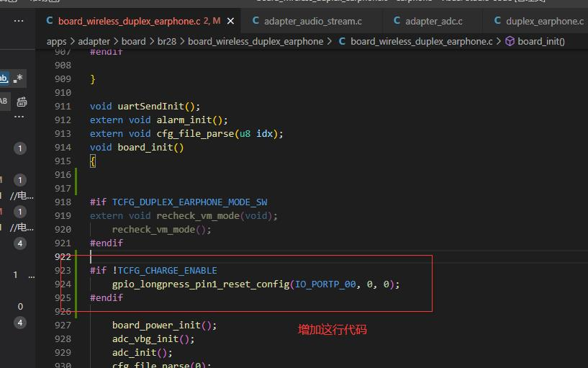Toggle search details ellipsis below replace field
Screen dimensions: 588x368
(x=19, y=117)
